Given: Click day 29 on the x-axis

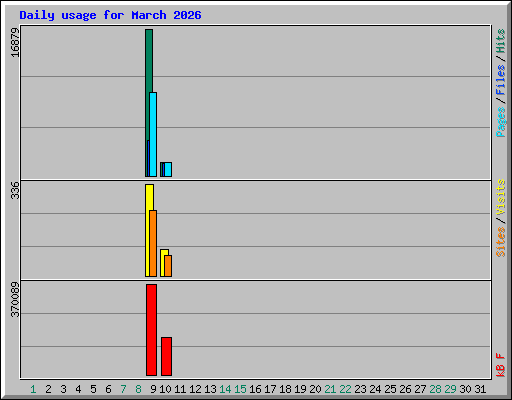Looking at the screenshot, I should [x=450, y=389].
